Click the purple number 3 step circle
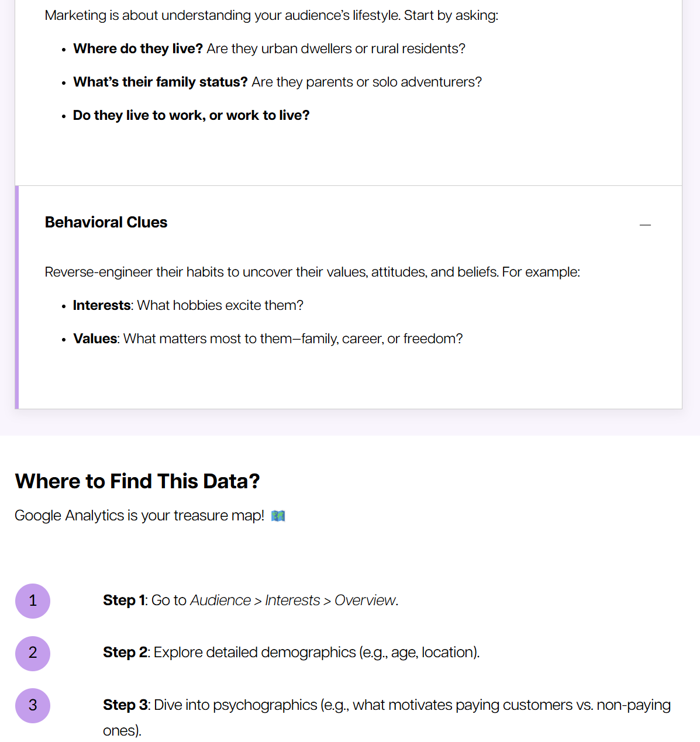Image resolution: width=700 pixels, height=742 pixels. coord(33,705)
